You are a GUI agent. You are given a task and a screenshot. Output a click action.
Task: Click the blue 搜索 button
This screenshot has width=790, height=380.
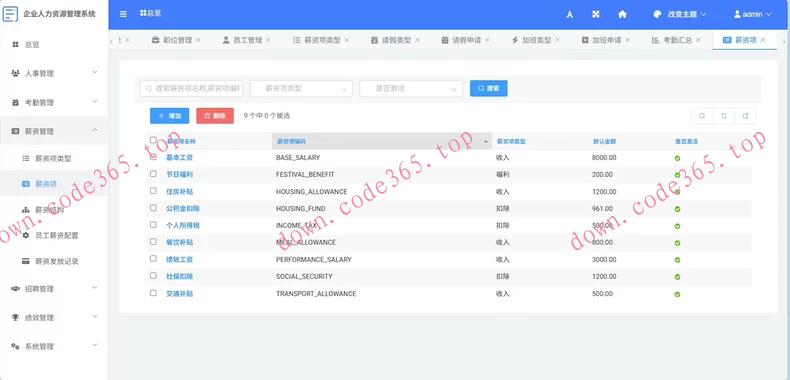[489, 88]
